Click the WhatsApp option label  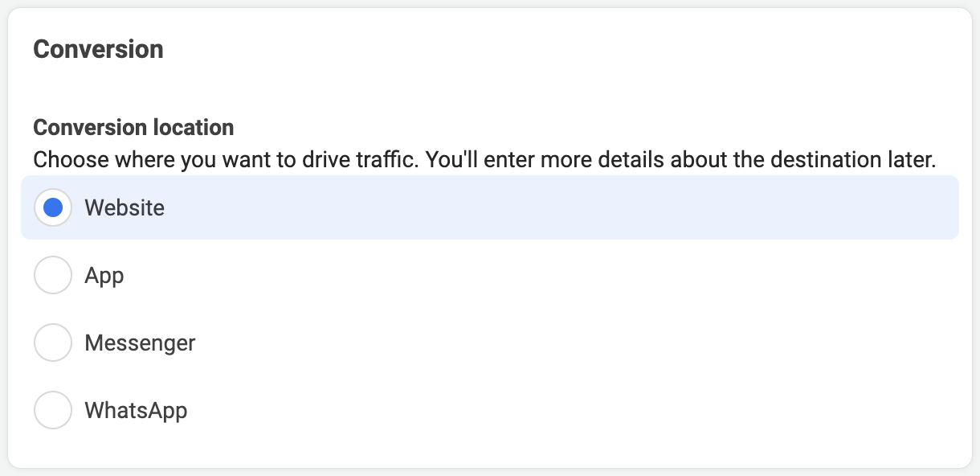[x=136, y=411]
